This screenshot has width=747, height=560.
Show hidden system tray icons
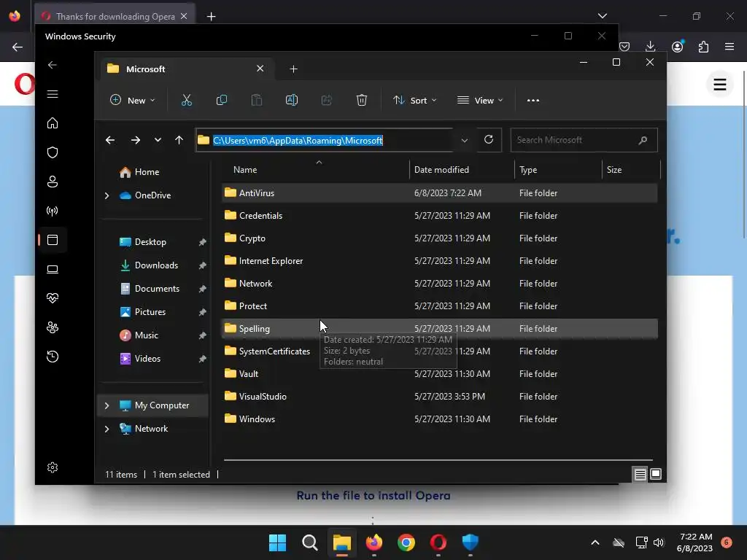coord(595,542)
